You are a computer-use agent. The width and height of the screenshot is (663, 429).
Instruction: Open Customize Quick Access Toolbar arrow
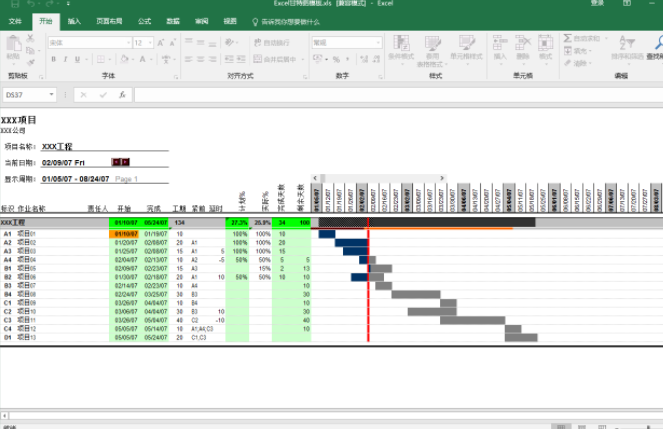(x=68, y=4)
